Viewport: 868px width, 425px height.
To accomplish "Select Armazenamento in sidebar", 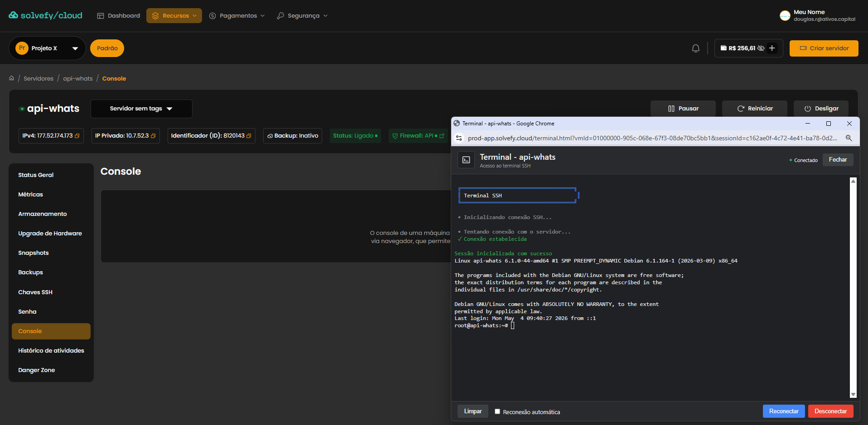I will click(51, 214).
